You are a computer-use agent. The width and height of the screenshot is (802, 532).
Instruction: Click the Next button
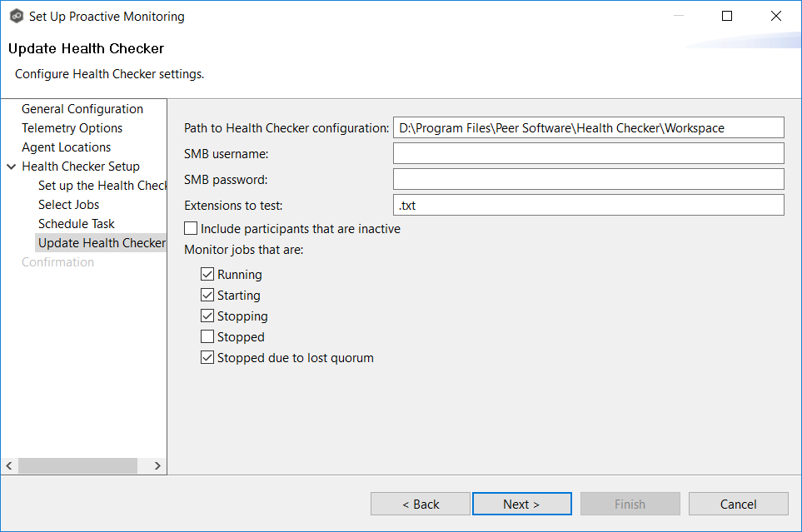[521, 504]
